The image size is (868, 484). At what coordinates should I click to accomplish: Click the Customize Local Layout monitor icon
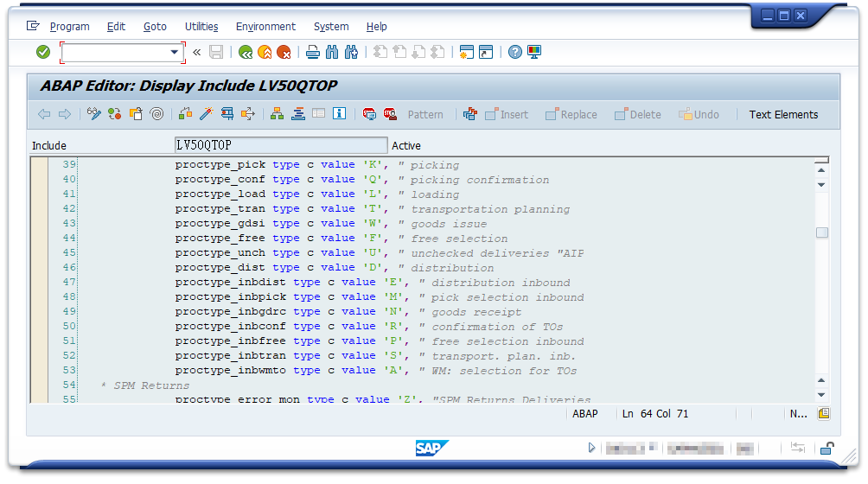click(x=534, y=52)
